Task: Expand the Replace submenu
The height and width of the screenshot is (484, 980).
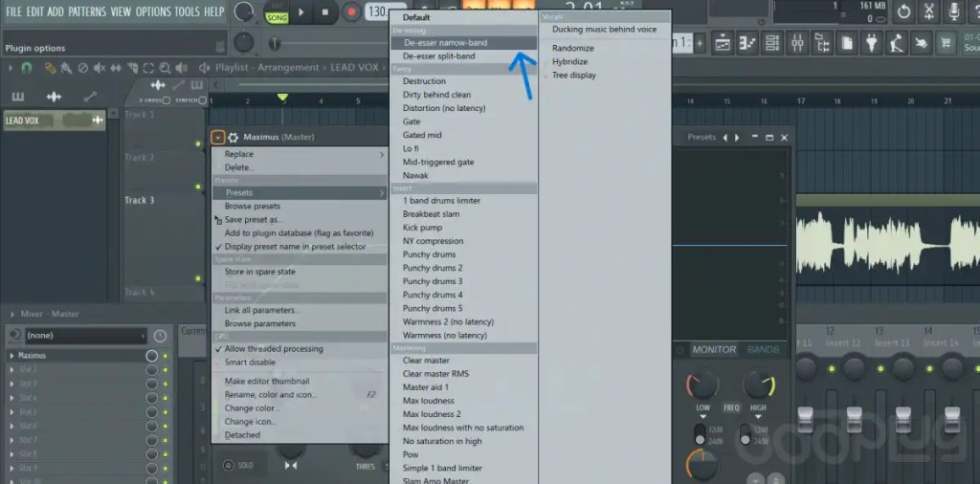Action: [x=300, y=154]
